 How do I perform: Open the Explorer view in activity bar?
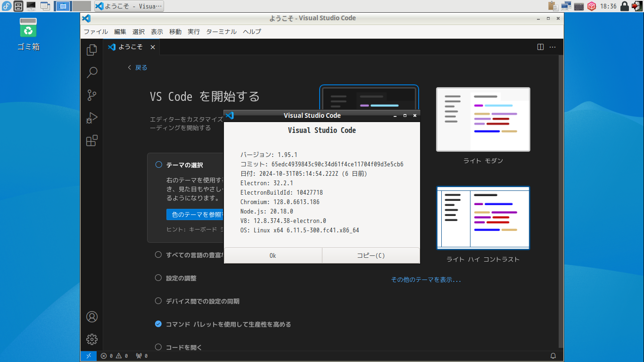click(92, 49)
